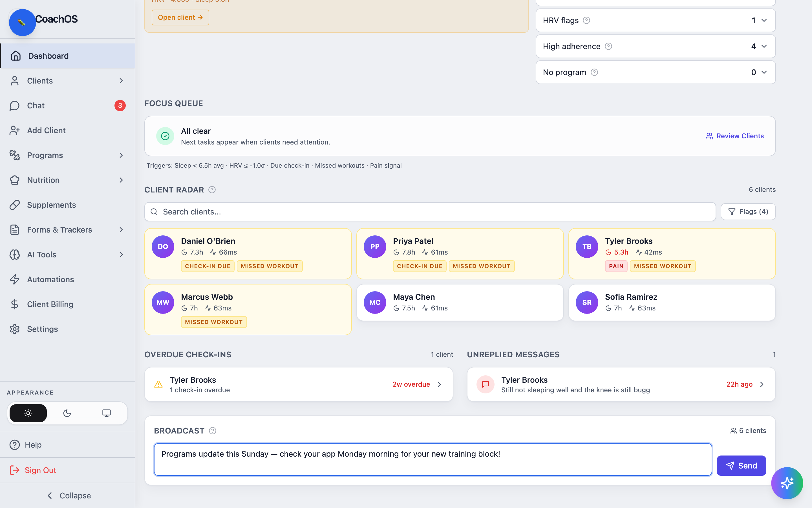Open the Client Billing page
Viewport: 812px width, 508px height.
click(x=68, y=305)
